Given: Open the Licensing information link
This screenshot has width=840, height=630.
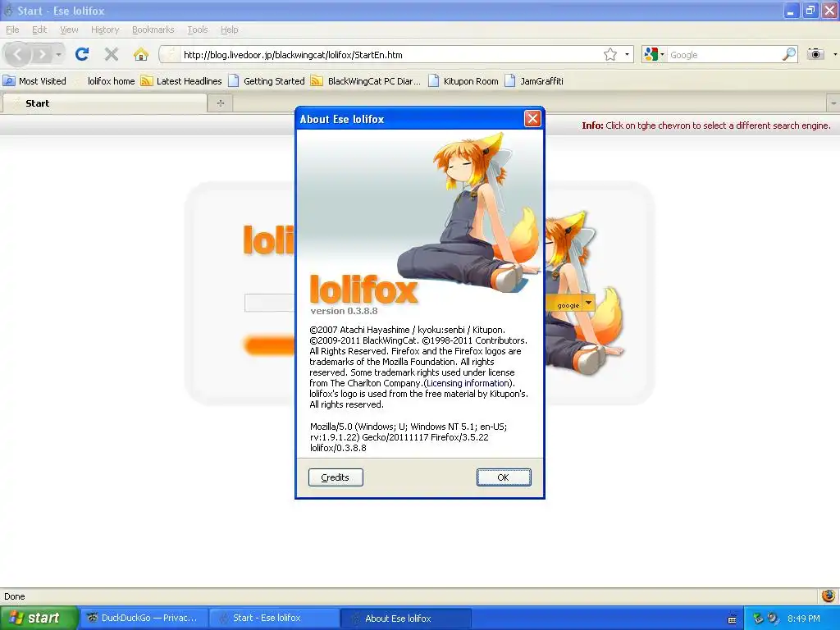Looking at the screenshot, I should [x=468, y=383].
